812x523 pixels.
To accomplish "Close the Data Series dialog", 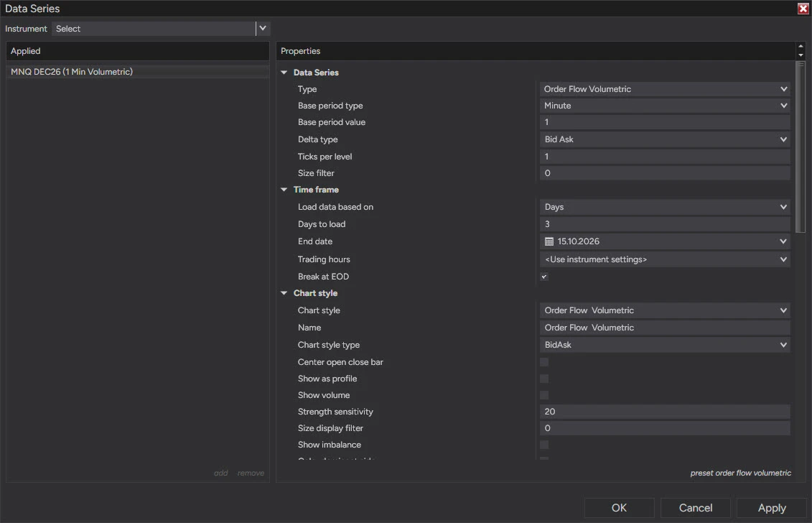I will coord(803,9).
